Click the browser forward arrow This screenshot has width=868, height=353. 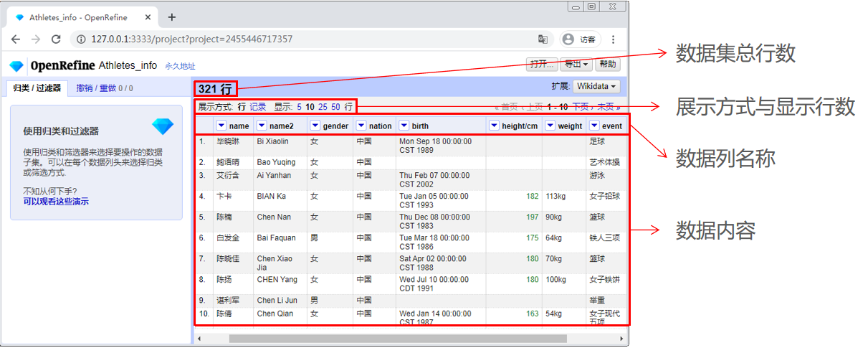(35, 39)
